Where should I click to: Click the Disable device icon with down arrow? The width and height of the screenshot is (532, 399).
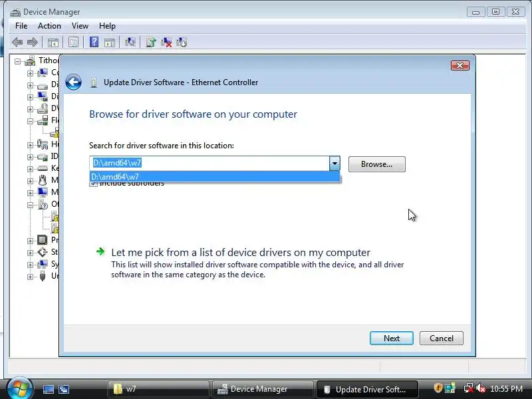click(182, 43)
